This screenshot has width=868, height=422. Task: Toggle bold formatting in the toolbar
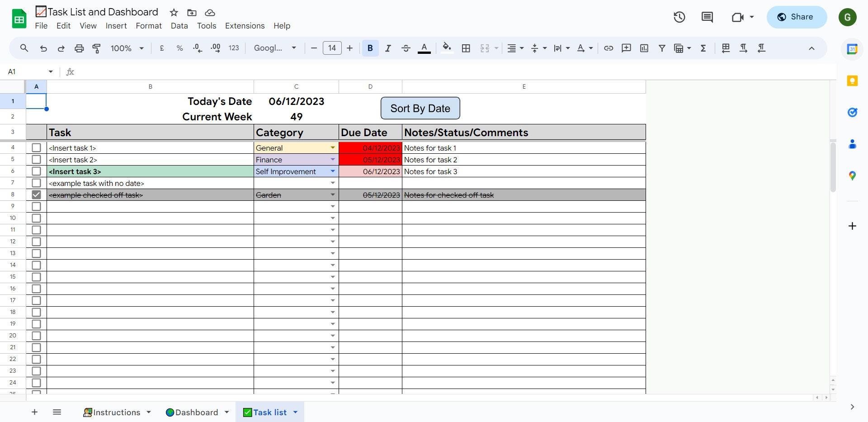[x=370, y=48]
